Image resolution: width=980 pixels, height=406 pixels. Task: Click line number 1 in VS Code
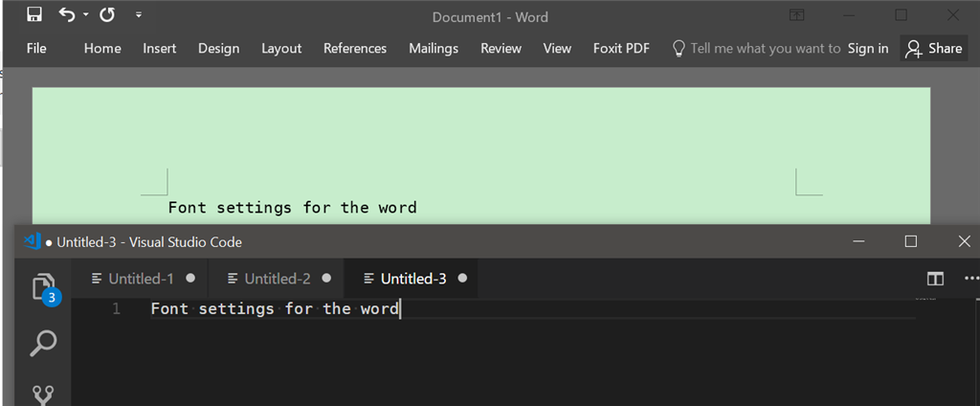click(116, 308)
